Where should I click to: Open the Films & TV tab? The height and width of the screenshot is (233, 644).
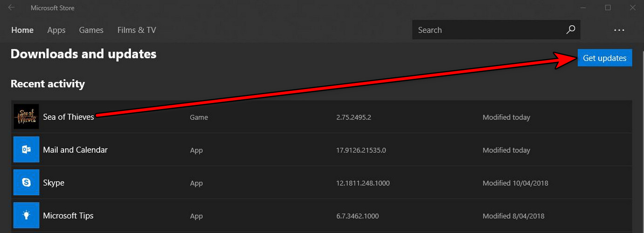[136, 30]
